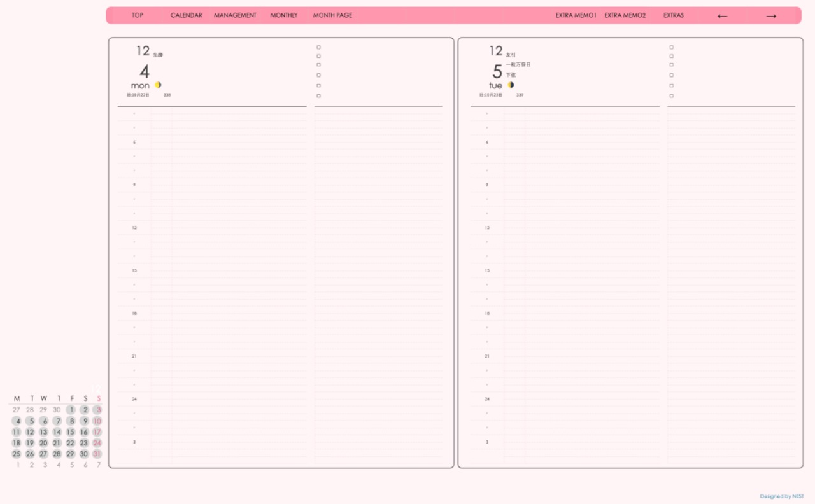Screen dimensions: 815x504
Task: Click the large date number 5 on Tuesday page
Action: point(497,71)
